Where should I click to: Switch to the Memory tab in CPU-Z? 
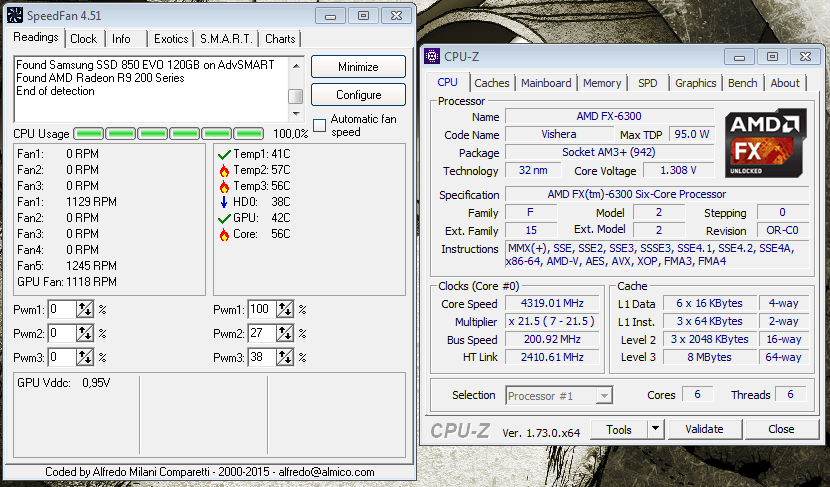[602, 83]
